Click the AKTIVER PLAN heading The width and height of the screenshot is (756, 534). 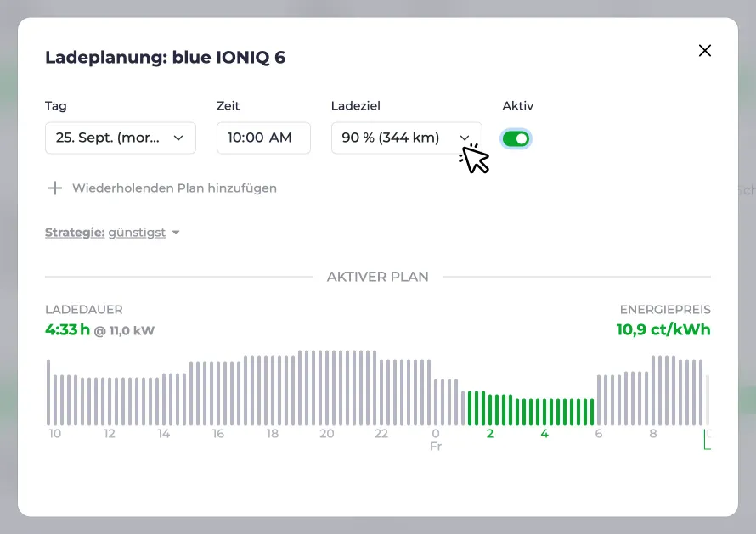click(x=377, y=277)
